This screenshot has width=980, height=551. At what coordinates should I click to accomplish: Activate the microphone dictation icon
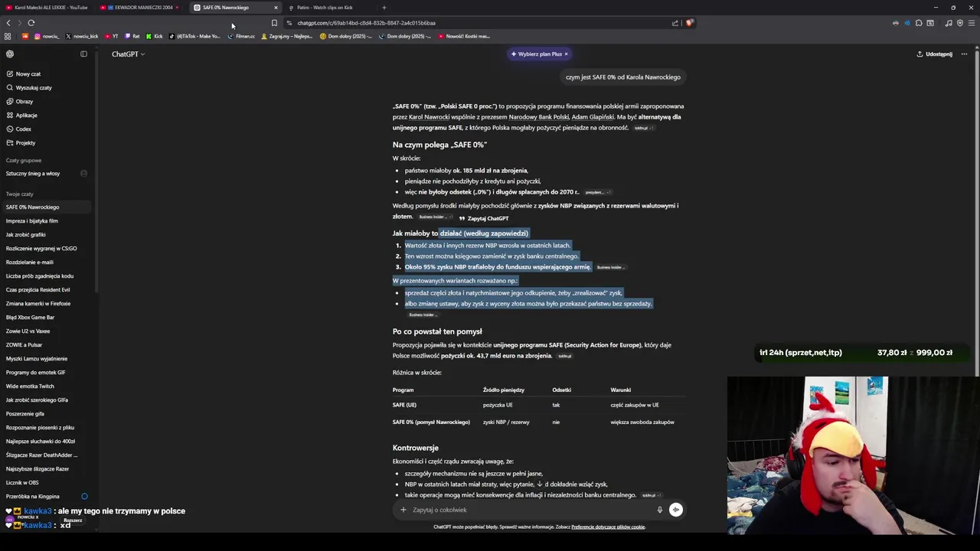659,510
